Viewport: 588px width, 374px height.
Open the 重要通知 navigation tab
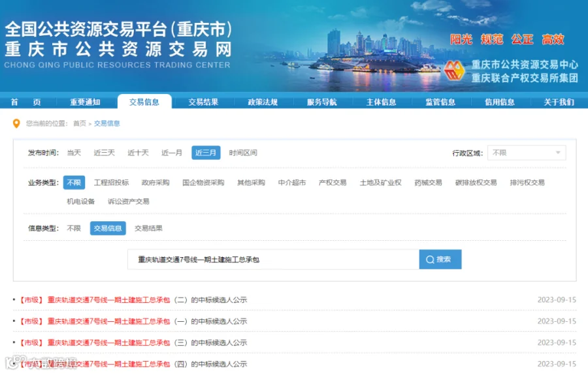click(85, 102)
